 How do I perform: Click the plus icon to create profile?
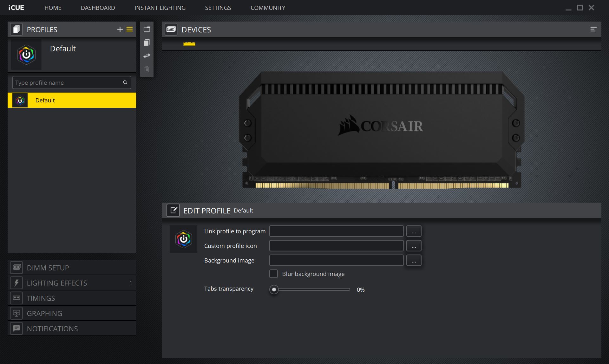pyautogui.click(x=120, y=29)
